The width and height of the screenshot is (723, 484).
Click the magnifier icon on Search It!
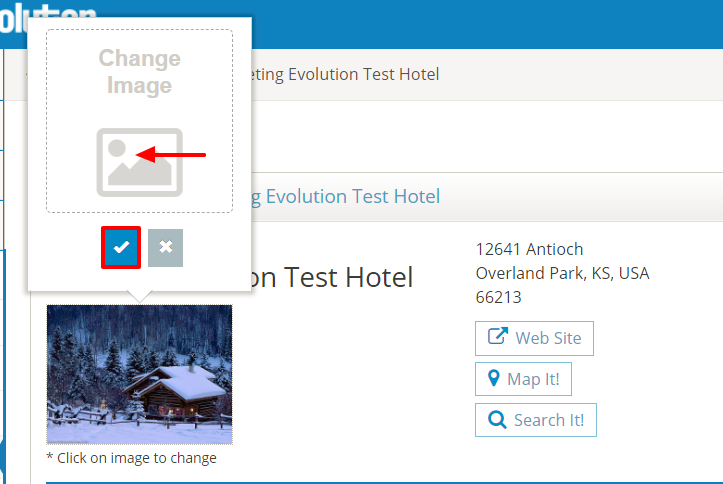click(x=496, y=420)
